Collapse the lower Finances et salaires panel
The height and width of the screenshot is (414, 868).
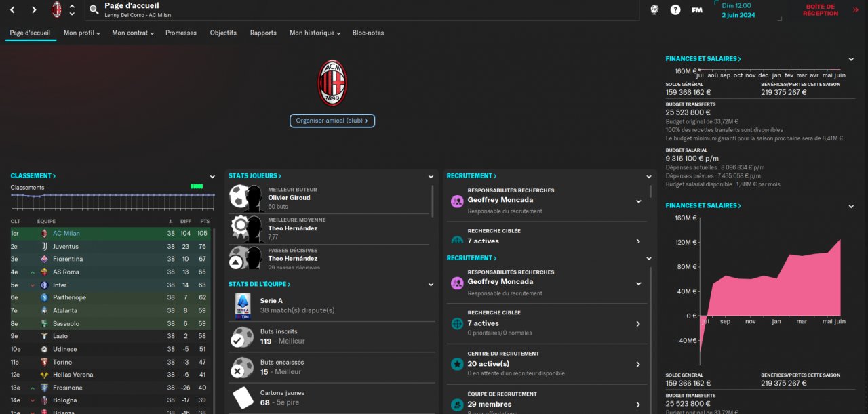[x=851, y=205]
